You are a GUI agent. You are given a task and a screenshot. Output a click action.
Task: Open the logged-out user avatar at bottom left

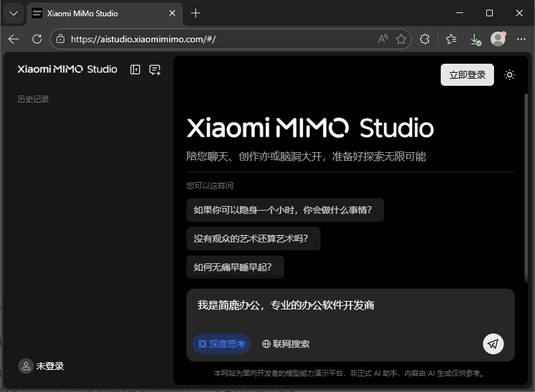tap(25, 366)
